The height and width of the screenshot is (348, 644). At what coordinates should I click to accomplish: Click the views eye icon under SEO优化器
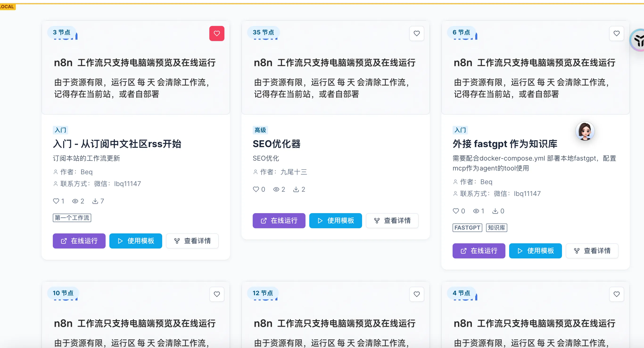click(276, 189)
